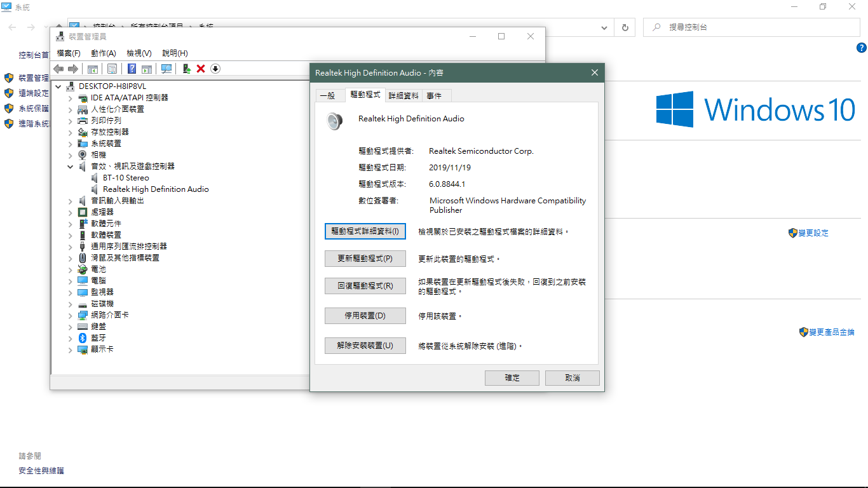The height and width of the screenshot is (488, 868).
Task: Click the Properties sheet toolbar icon
Action: pos(112,69)
